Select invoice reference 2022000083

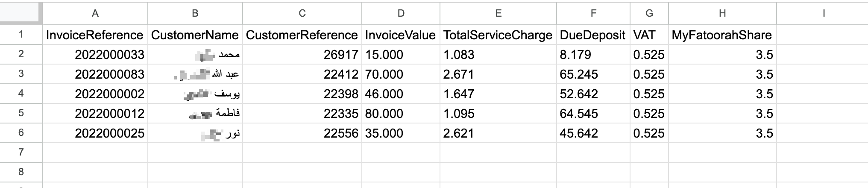95,74
